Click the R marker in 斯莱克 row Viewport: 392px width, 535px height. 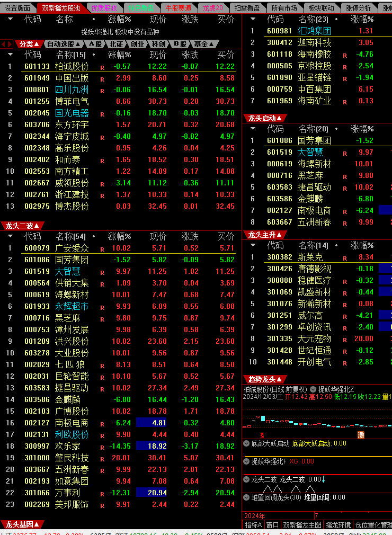click(344, 258)
